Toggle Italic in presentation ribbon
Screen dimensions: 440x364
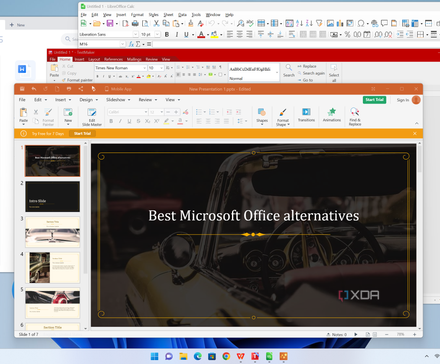coord(120,121)
